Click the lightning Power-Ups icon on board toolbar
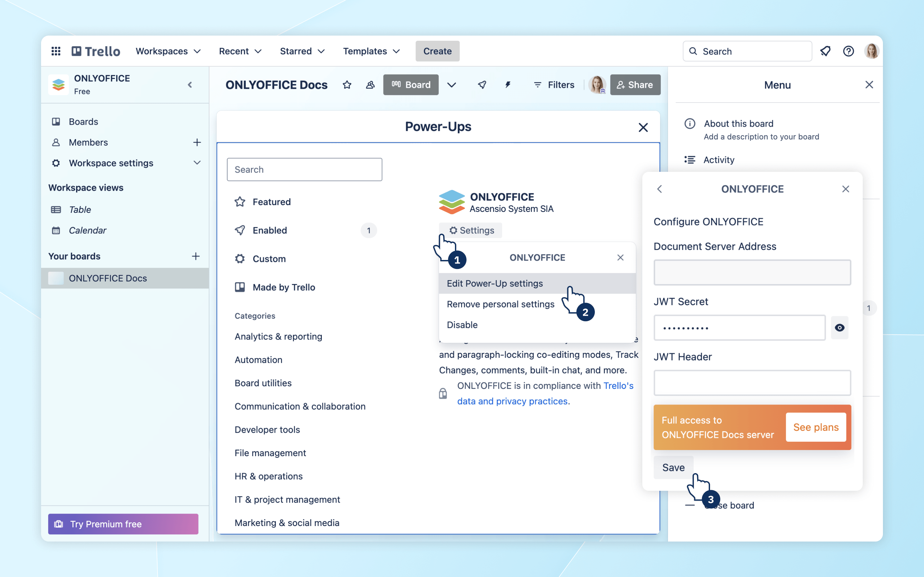This screenshot has width=924, height=577. (x=508, y=85)
